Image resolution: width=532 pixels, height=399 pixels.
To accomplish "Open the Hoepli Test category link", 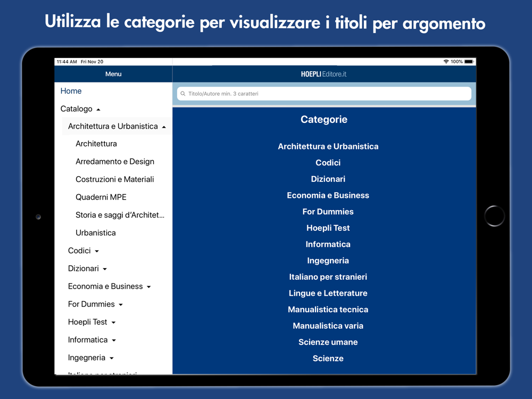I will click(328, 228).
